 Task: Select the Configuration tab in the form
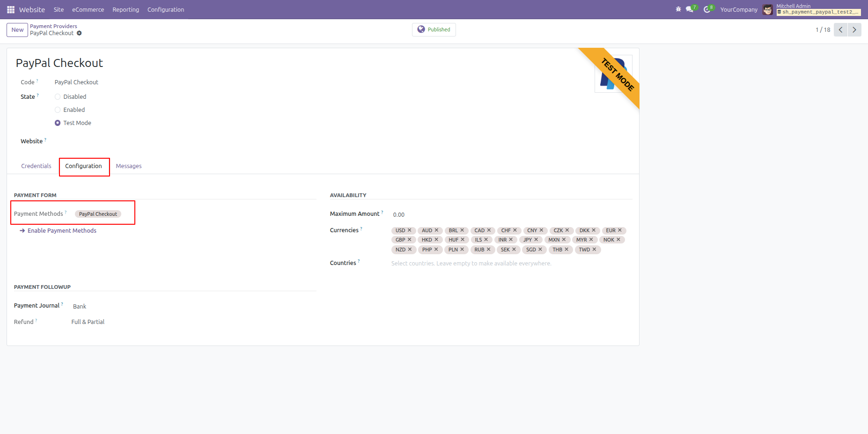(83, 166)
